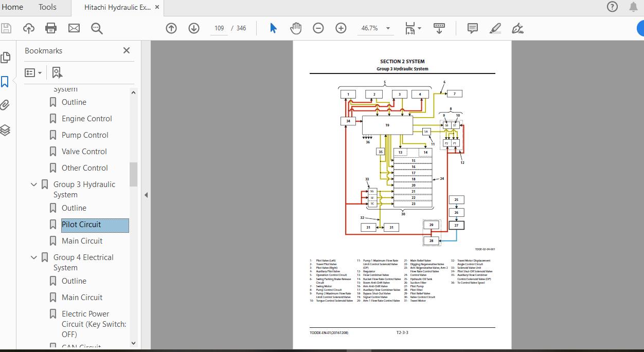Viewport: 644px width, 352px height.
Task: Switch to the Tools tab
Action: point(48,7)
